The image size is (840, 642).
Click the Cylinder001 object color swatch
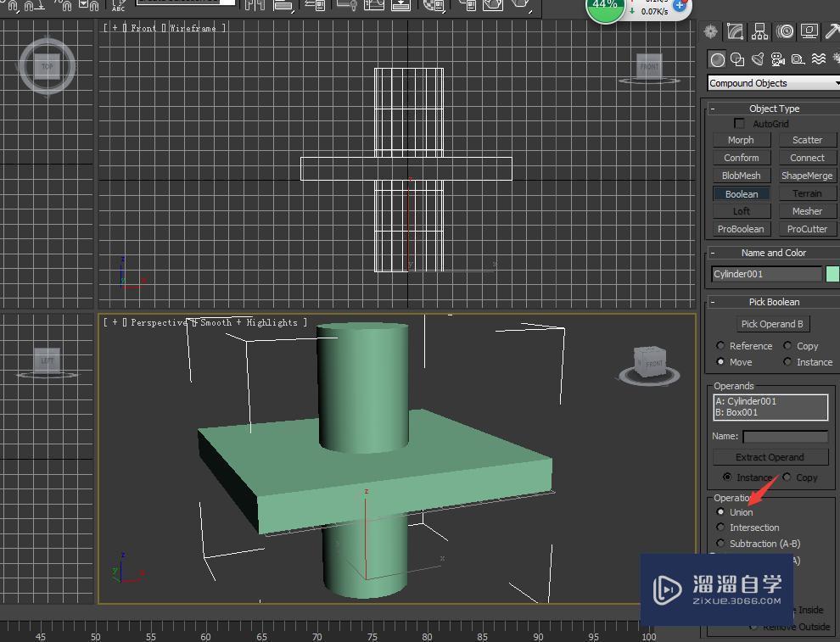coord(832,273)
